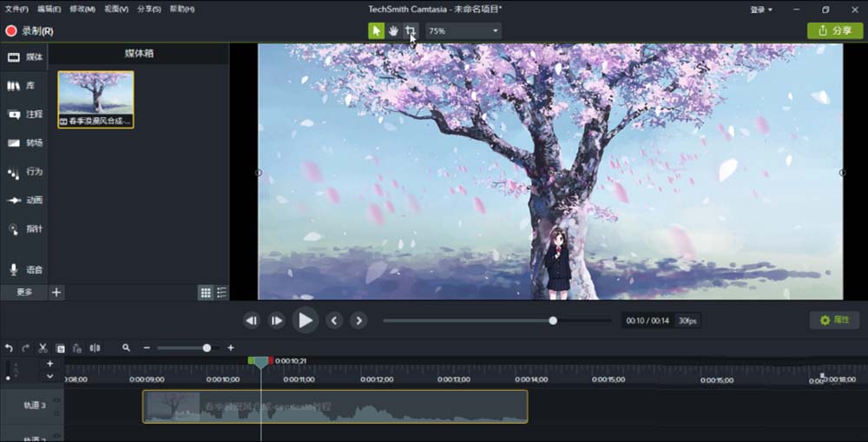Screen dimensions: 868x442
Task: Click the left-middle canvas resize handle
Action: point(259,173)
